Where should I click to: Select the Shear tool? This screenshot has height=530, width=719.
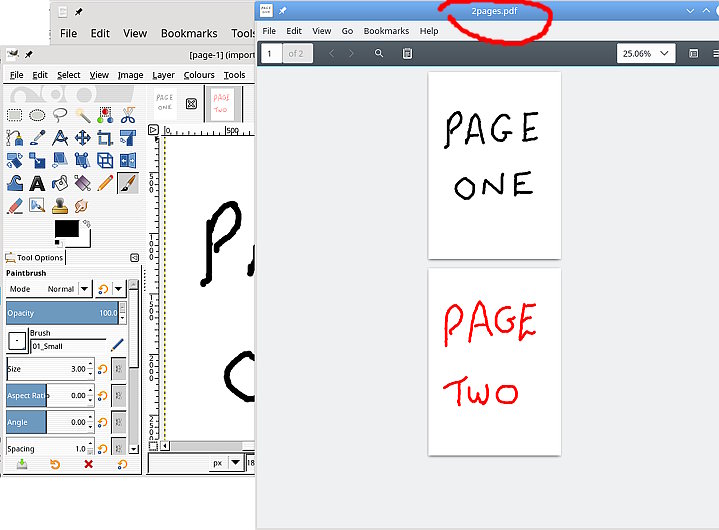(x=60, y=160)
